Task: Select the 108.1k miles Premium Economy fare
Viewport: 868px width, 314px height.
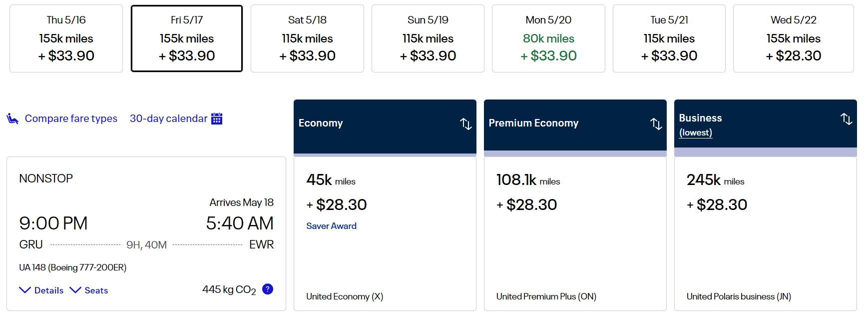Action: pos(575,233)
